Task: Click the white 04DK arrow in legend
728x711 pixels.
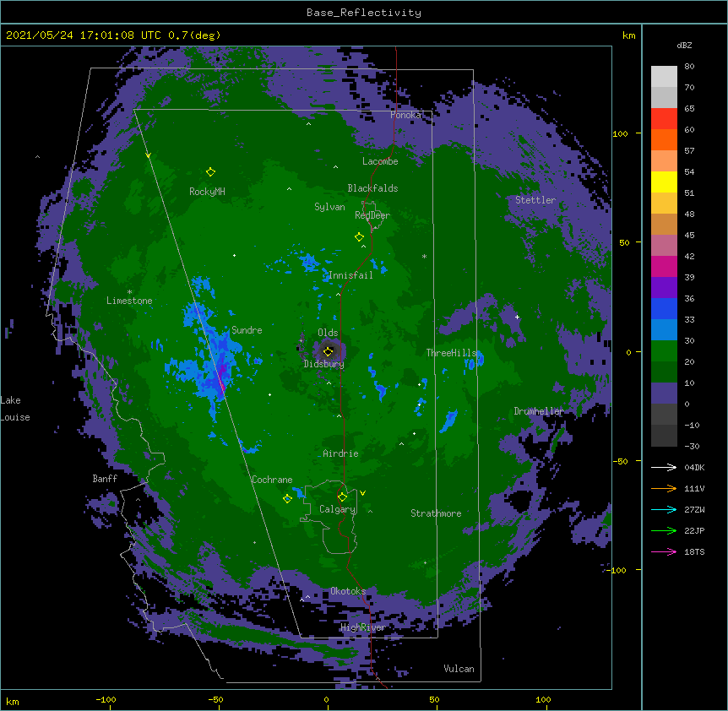Action: pos(664,467)
